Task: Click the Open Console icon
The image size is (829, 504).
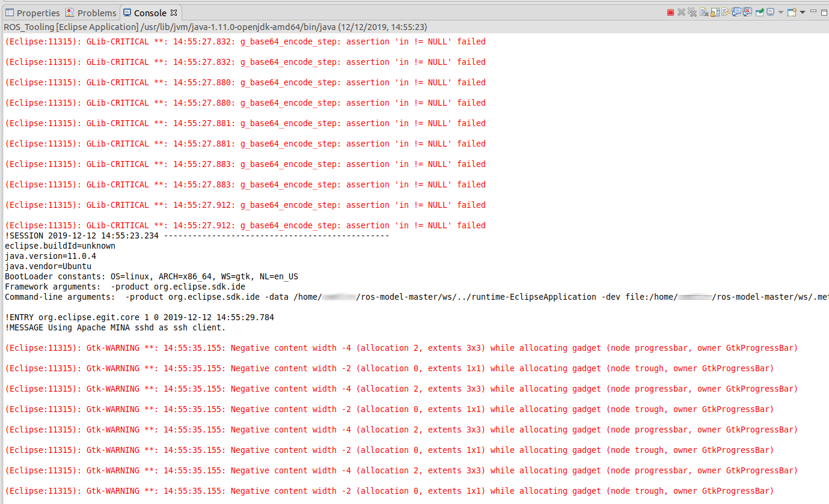Action: point(791,11)
